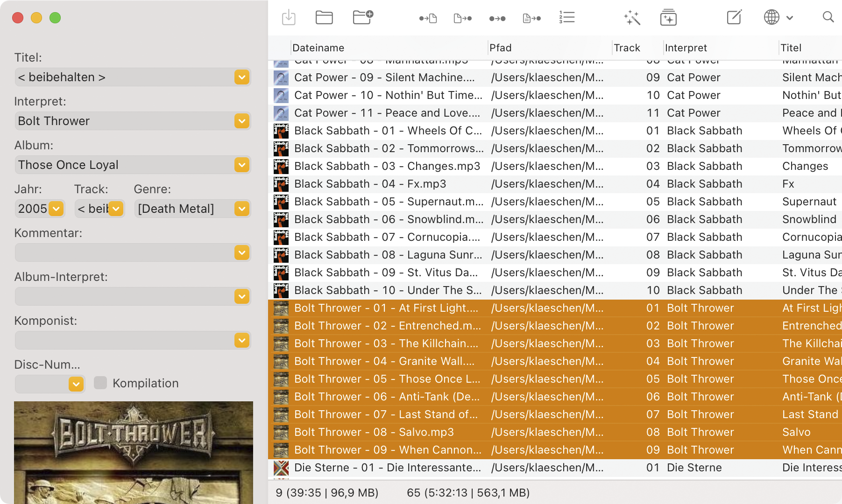
Task: Click cover icon of Die Sterne row
Action: (x=281, y=468)
